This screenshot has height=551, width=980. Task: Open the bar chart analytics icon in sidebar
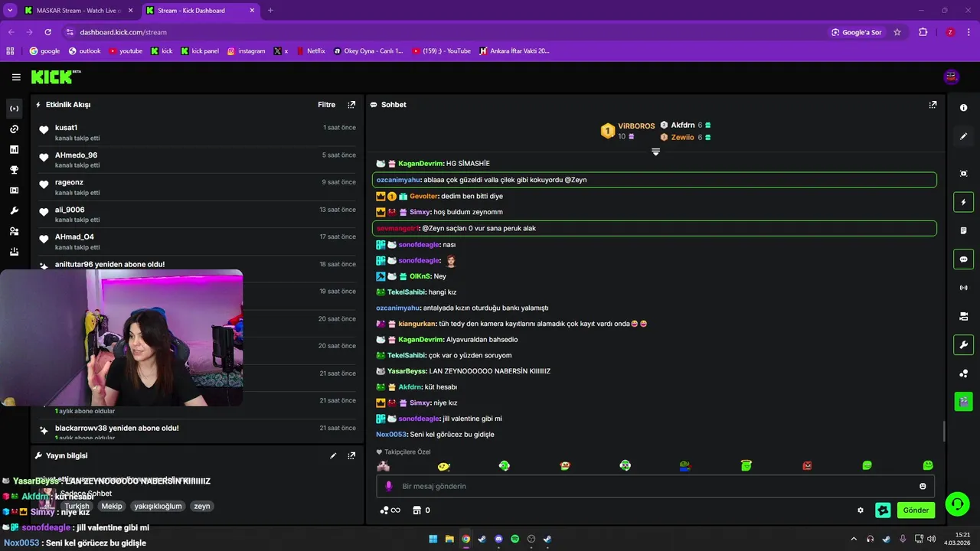point(14,149)
